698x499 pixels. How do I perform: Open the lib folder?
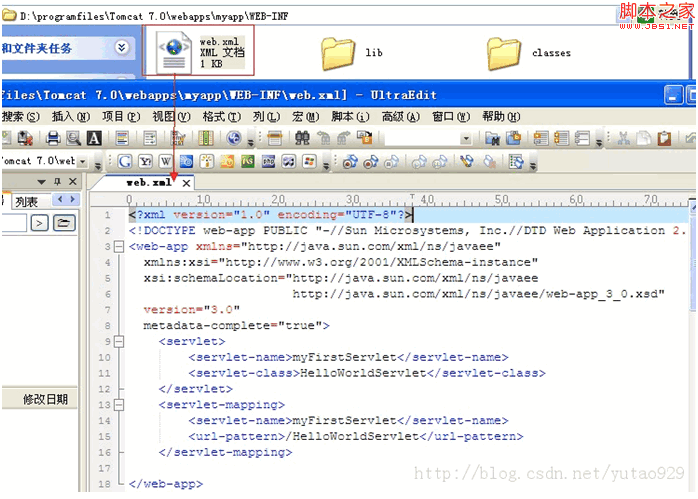339,51
